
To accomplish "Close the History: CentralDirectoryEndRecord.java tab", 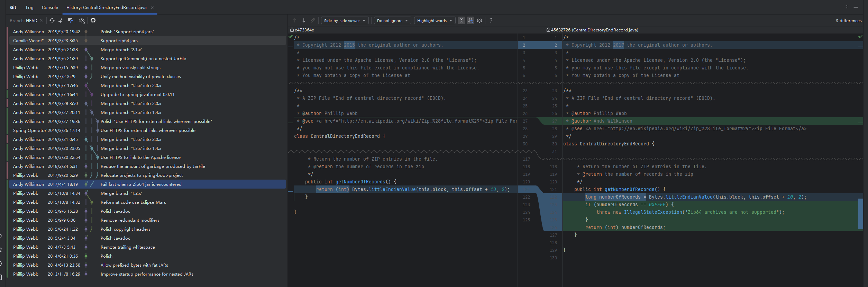I will 152,8.
